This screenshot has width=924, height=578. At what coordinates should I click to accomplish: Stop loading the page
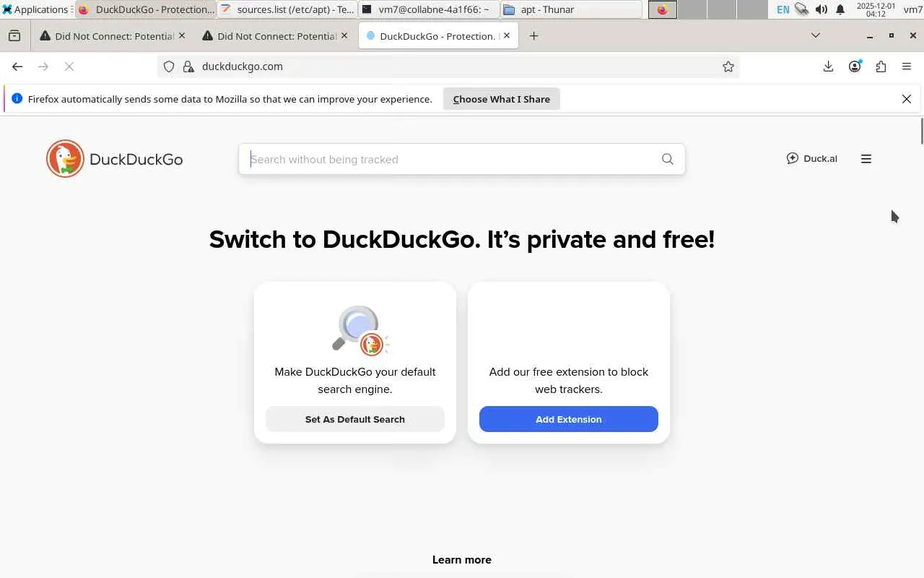click(69, 66)
